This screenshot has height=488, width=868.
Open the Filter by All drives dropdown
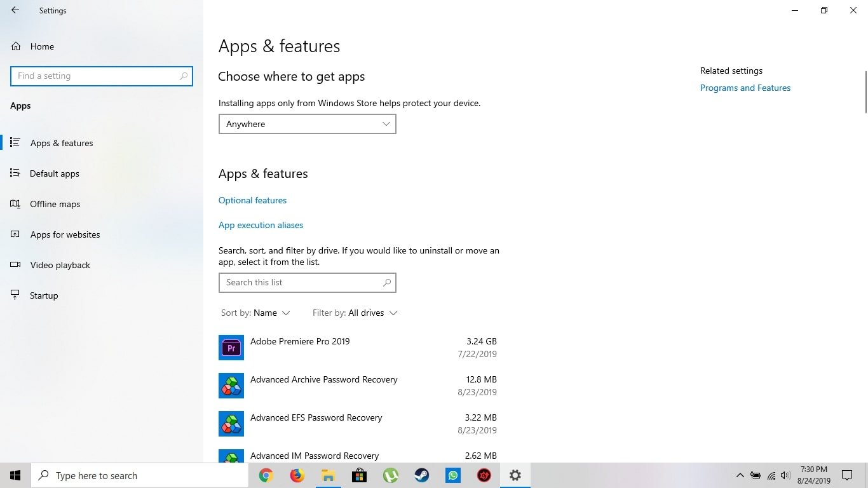355,313
